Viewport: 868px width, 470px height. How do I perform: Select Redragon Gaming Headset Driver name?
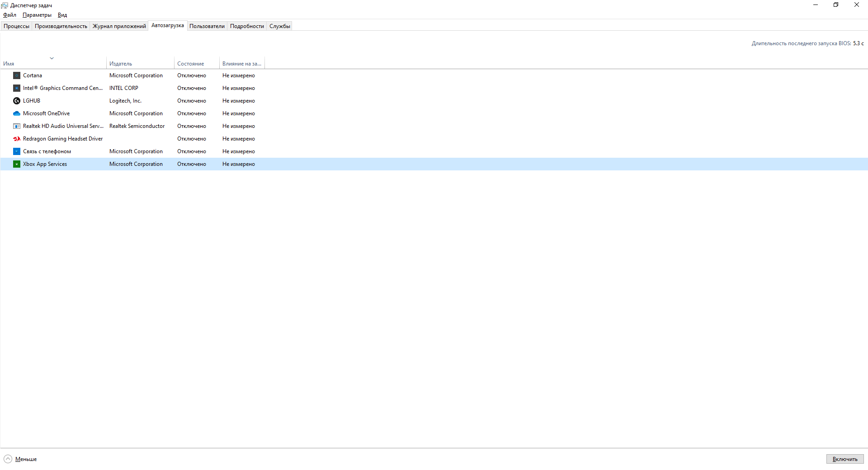[63, 139]
